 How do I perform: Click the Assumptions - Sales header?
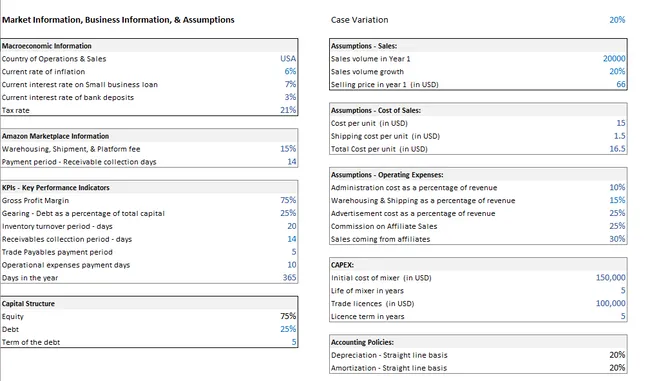click(x=364, y=46)
